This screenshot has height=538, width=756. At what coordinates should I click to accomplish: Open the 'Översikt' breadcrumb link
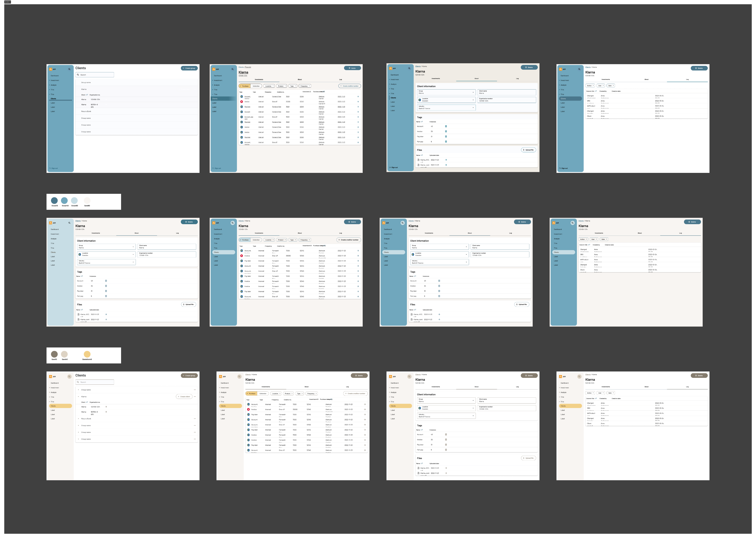coord(248,67)
